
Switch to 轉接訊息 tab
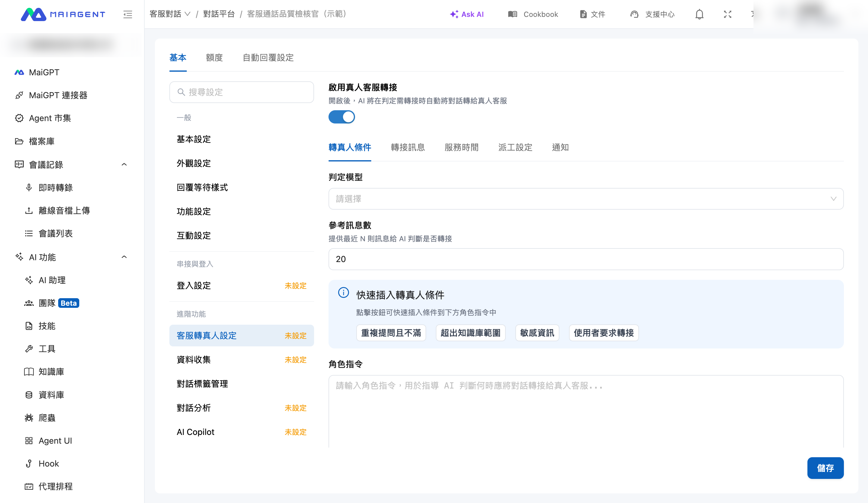(x=408, y=147)
